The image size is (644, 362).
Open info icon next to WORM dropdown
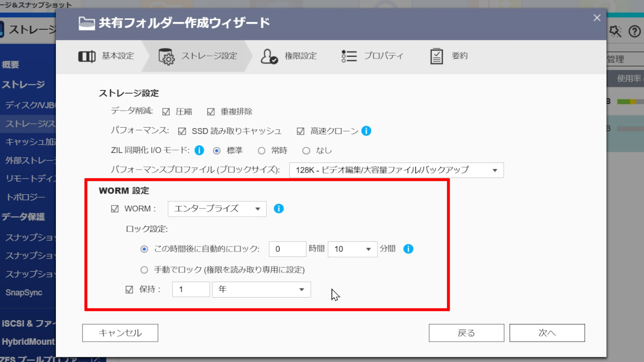pyautogui.click(x=279, y=209)
